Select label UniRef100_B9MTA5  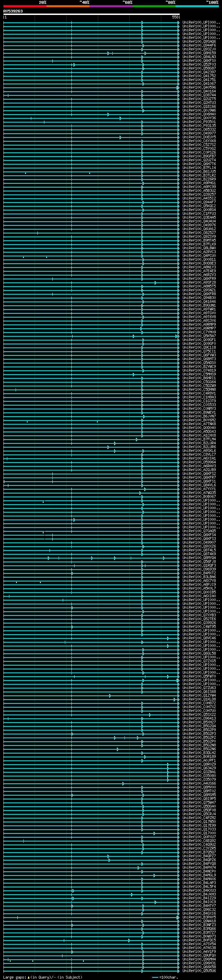click(199, 241)
